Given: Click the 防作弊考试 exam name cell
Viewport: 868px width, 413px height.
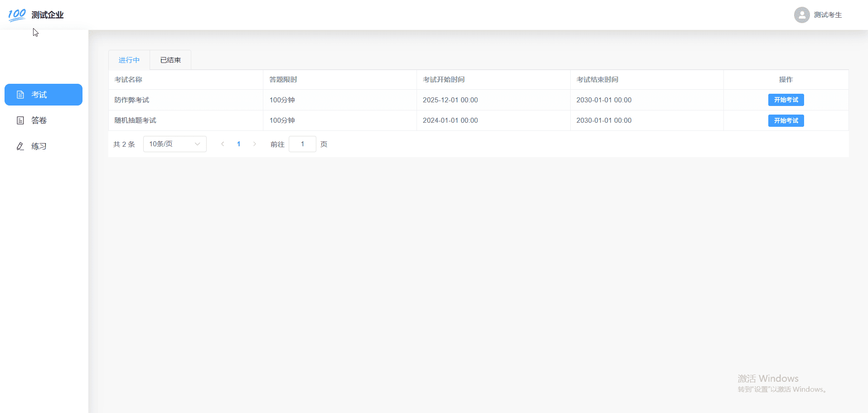Looking at the screenshot, I should click(x=132, y=100).
